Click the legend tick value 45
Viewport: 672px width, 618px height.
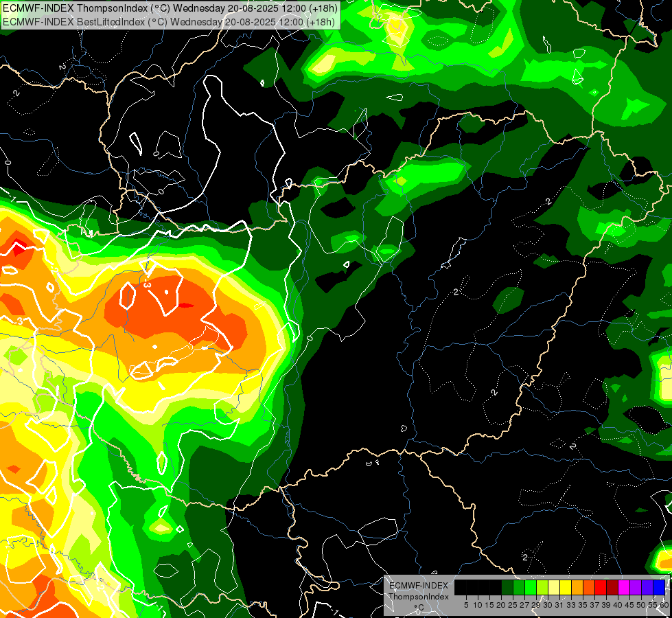[629, 605]
